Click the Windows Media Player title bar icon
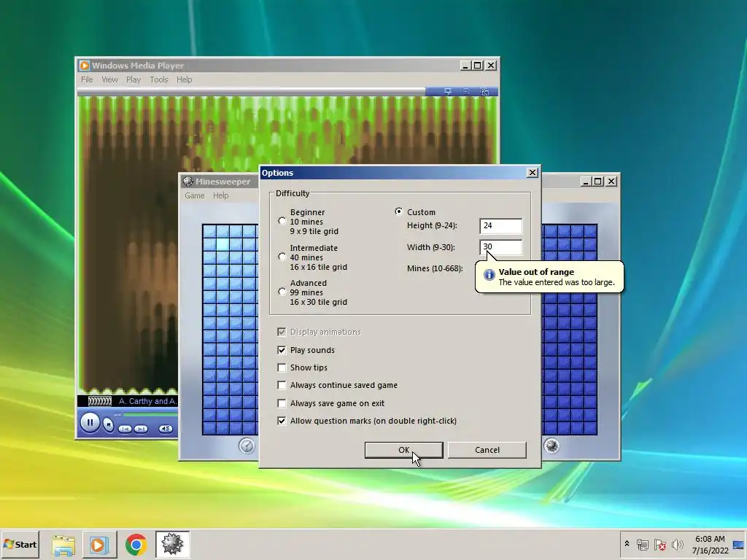Image resolution: width=747 pixels, height=560 pixels. tap(85, 65)
